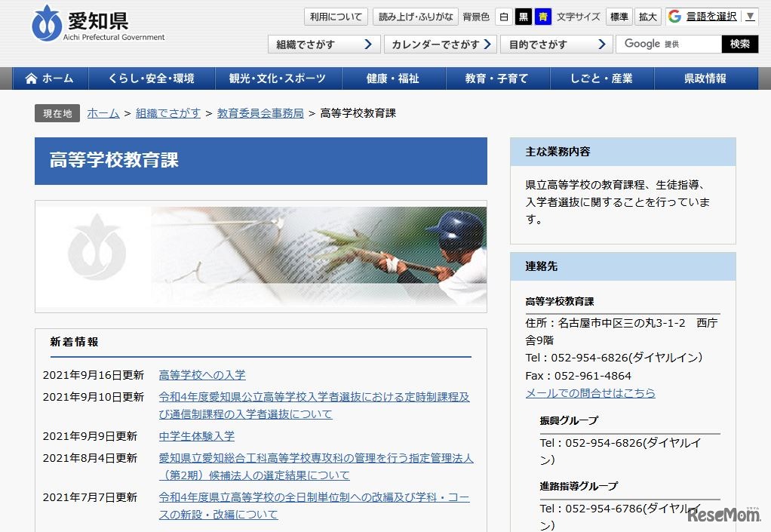Click the home house icon in navigation bar
Viewport: 771px width, 532px height.
tap(31, 78)
